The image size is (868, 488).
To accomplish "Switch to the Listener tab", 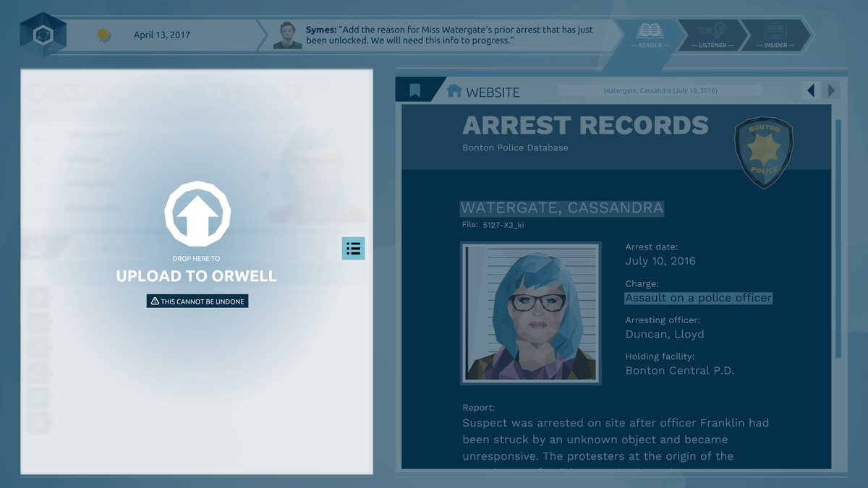I will click(711, 35).
